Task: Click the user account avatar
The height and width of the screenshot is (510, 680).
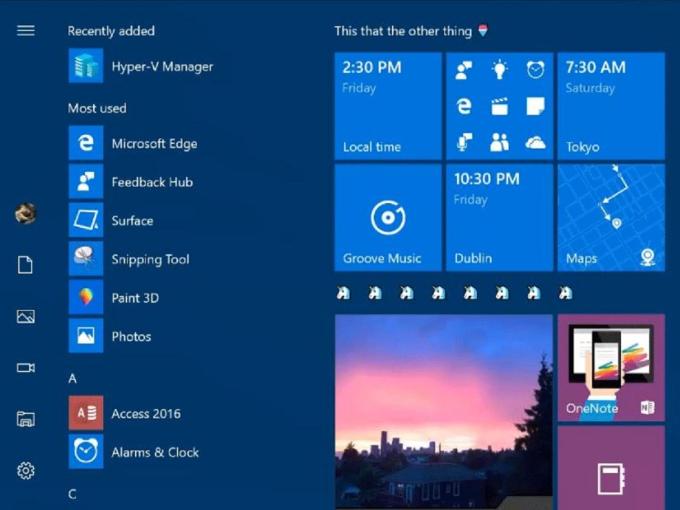Action: [x=26, y=213]
